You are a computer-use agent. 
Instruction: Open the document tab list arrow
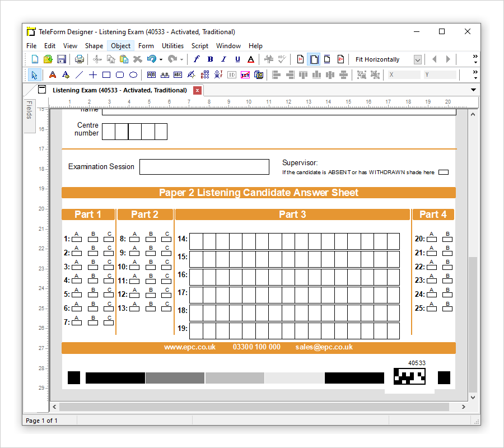(x=473, y=90)
